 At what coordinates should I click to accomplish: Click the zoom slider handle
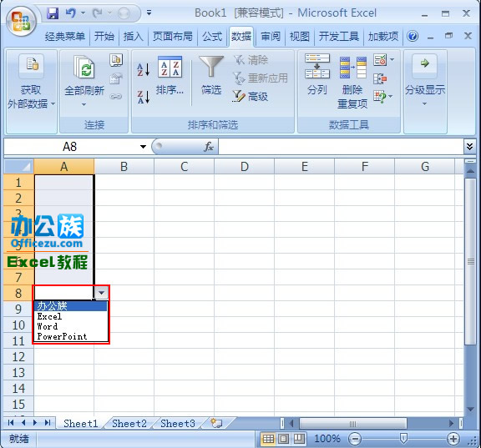click(x=403, y=439)
